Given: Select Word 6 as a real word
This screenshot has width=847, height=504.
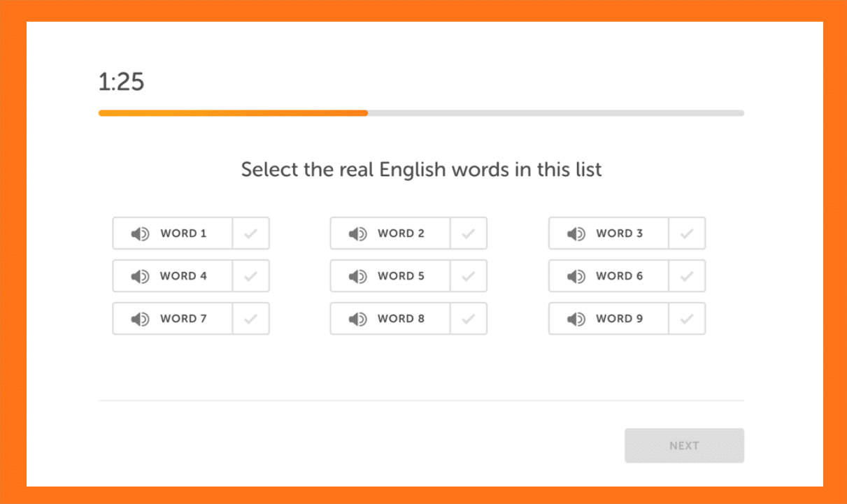Looking at the screenshot, I should 687,276.
